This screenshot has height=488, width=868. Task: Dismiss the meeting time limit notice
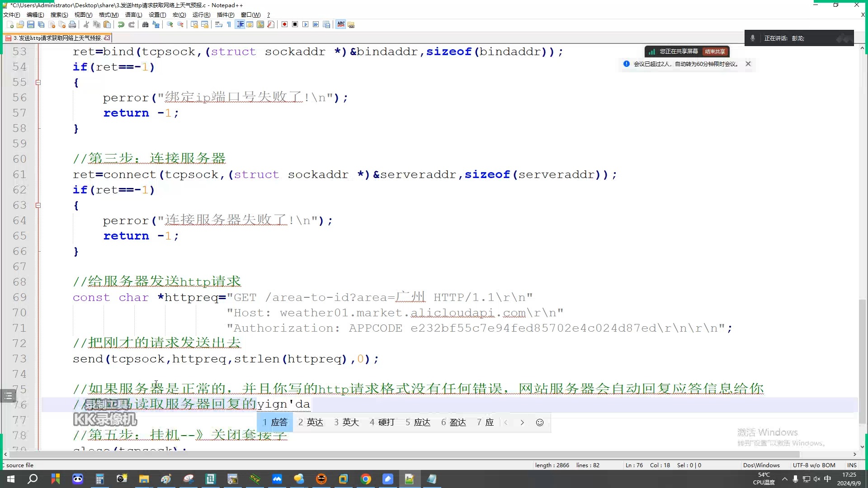748,64
